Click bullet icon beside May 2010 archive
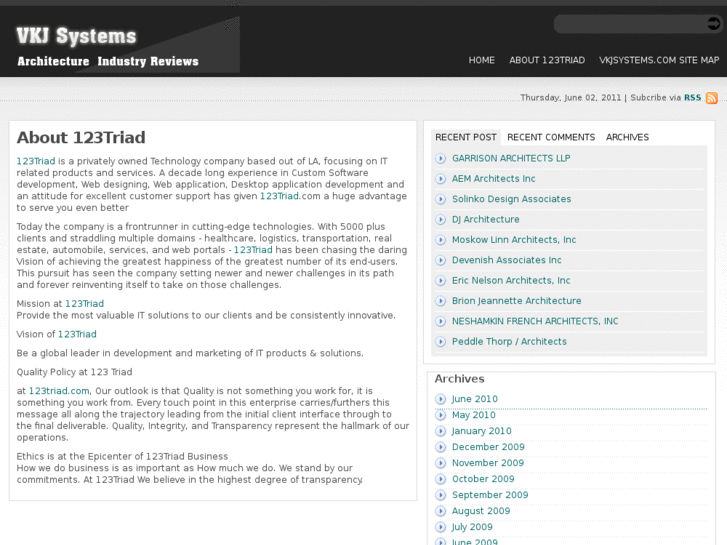Image resolution: width=727 pixels, height=545 pixels. pos(440,415)
